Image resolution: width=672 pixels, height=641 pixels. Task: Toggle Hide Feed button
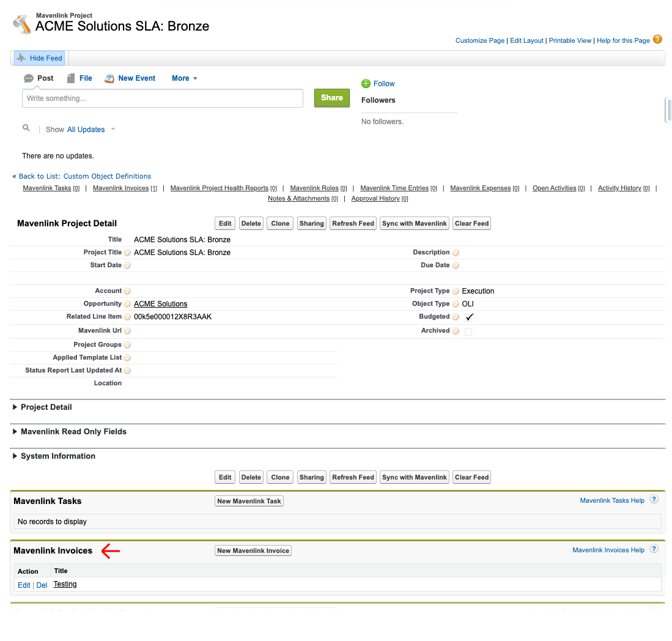click(39, 58)
